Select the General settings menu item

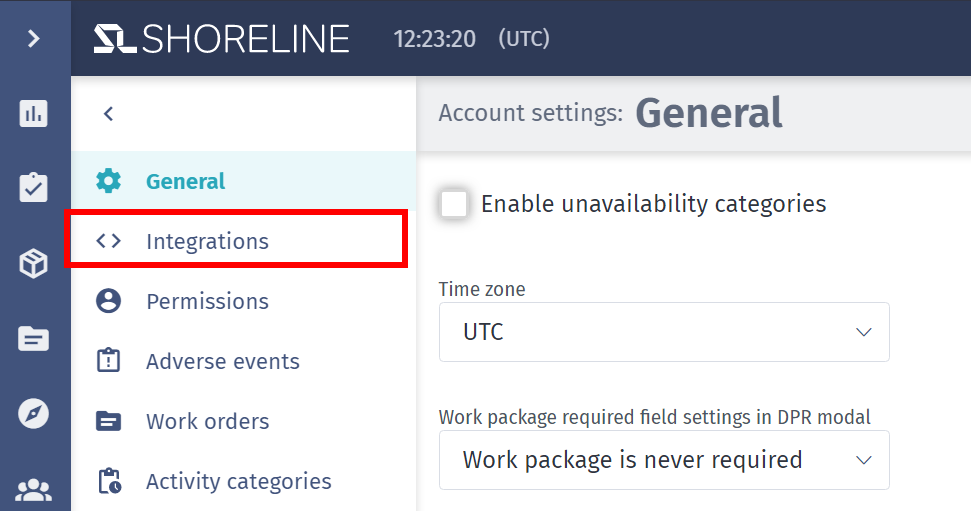243,181
